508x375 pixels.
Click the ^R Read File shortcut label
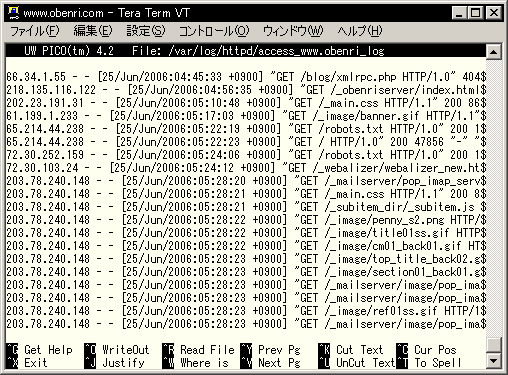(198, 350)
